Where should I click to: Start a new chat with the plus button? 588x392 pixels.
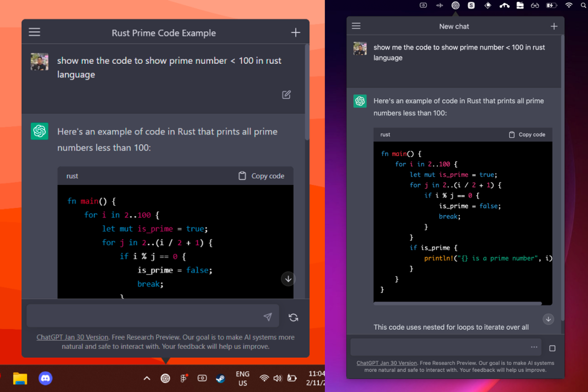(295, 32)
